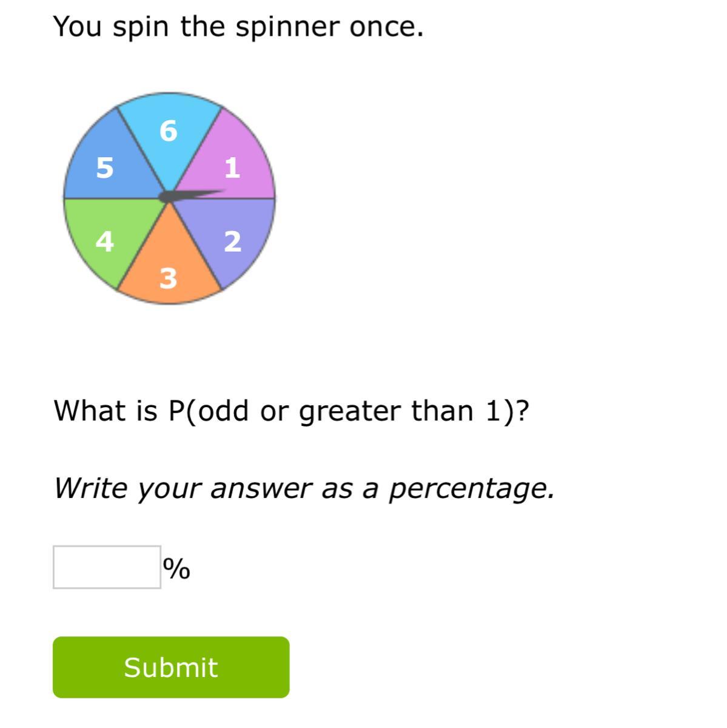Click the percent sign beside the input

[x=176, y=569]
